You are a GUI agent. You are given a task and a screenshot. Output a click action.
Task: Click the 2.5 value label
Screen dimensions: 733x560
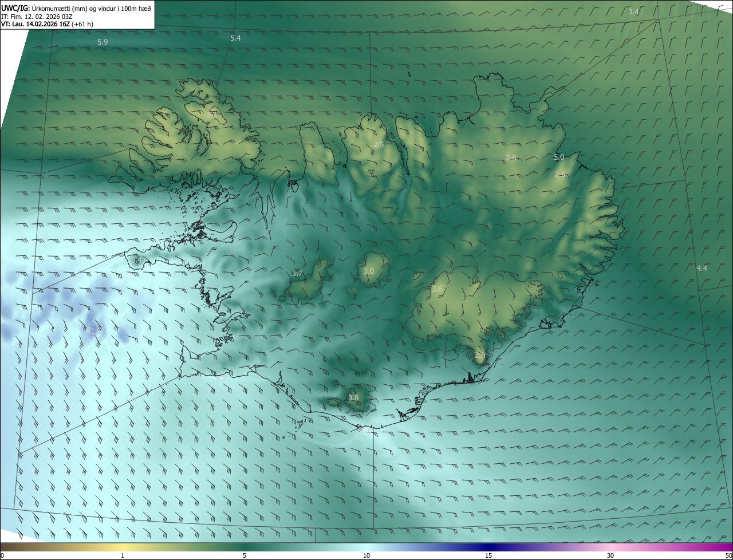pyautogui.click(x=379, y=145)
